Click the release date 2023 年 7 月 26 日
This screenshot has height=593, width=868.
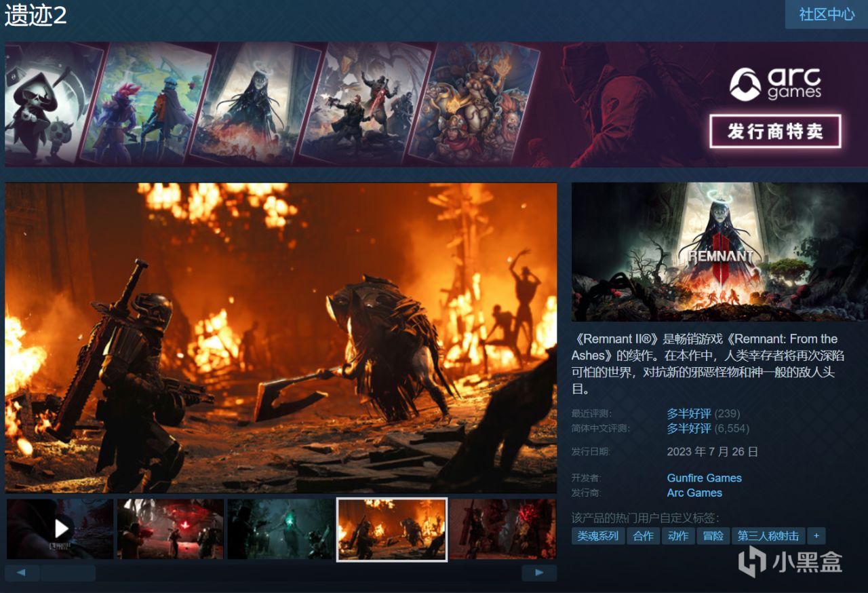coord(713,451)
